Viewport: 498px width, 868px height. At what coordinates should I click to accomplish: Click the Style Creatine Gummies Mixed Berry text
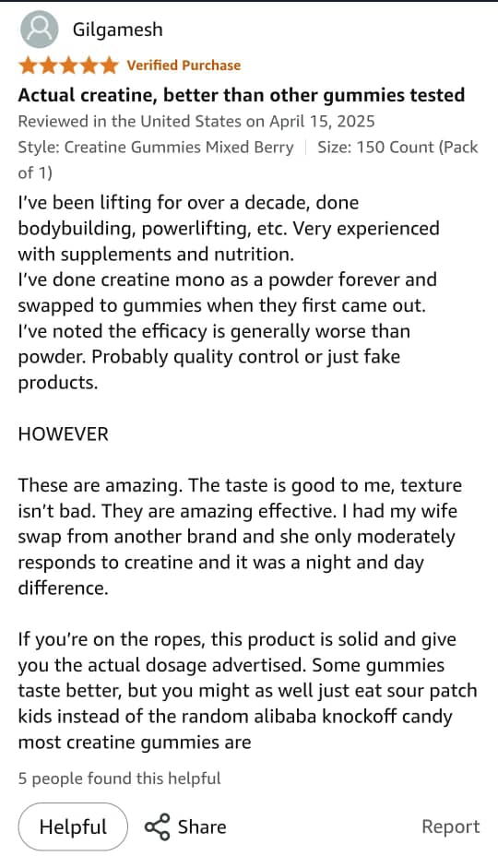point(156,148)
